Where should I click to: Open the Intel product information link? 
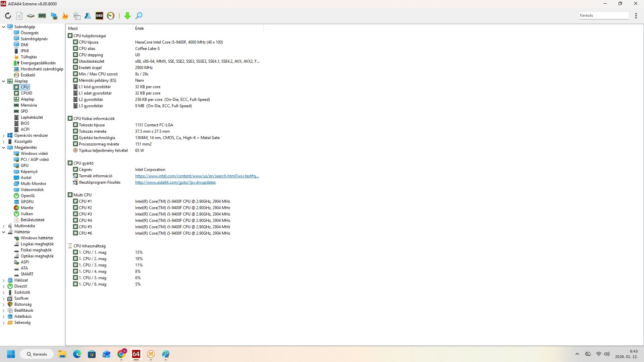point(197,176)
